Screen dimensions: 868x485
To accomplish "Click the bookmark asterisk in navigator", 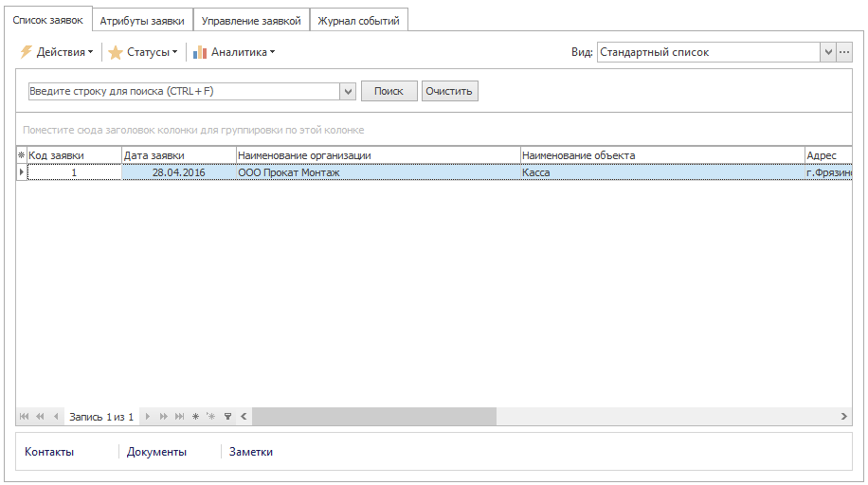I will tap(195, 417).
